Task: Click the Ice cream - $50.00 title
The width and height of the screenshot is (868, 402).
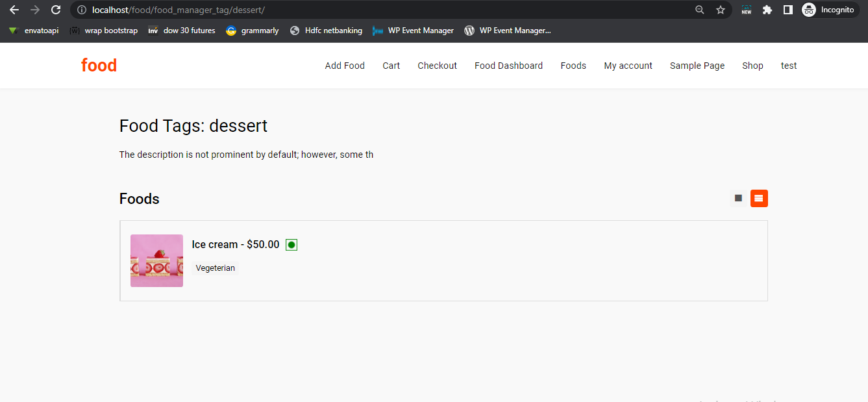Action: click(x=236, y=245)
